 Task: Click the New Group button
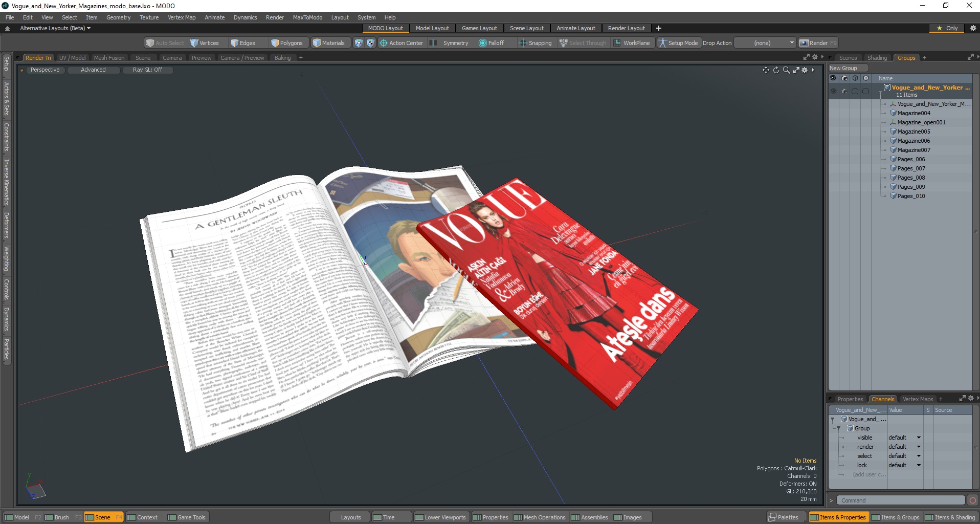click(848, 68)
